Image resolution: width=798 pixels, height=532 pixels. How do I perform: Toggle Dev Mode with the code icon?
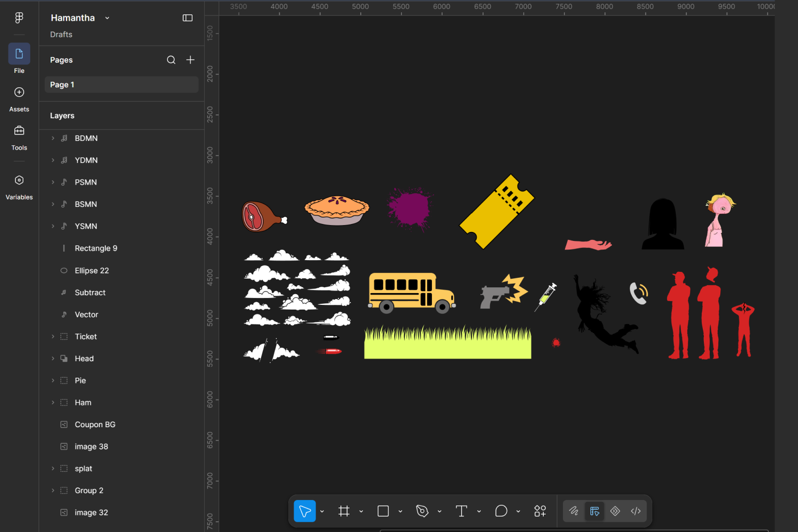(636, 511)
